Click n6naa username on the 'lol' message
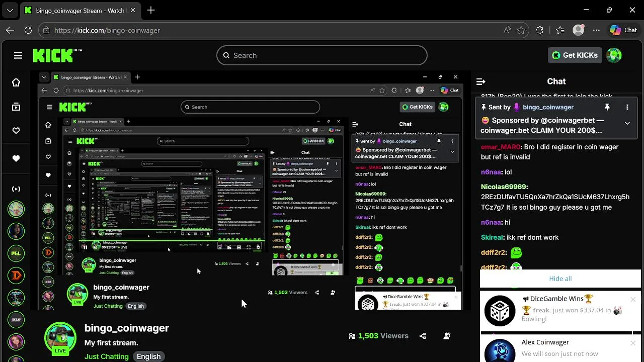 [x=491, y=172]
